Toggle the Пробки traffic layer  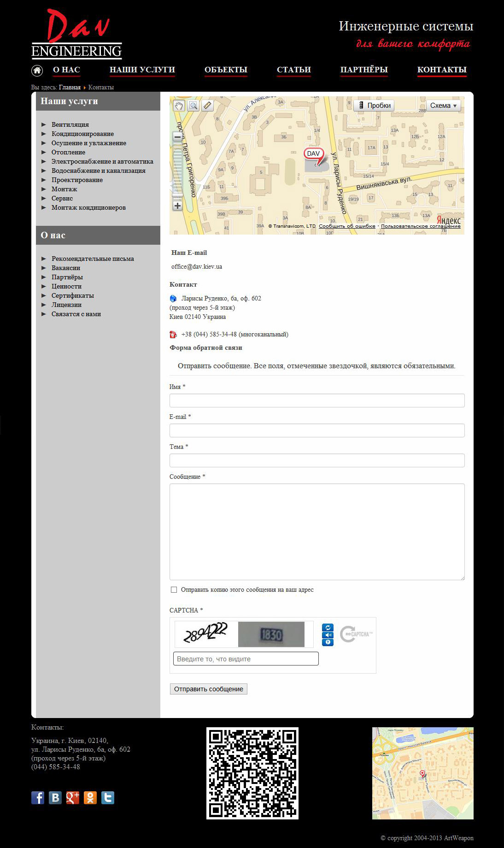(374, 106)
